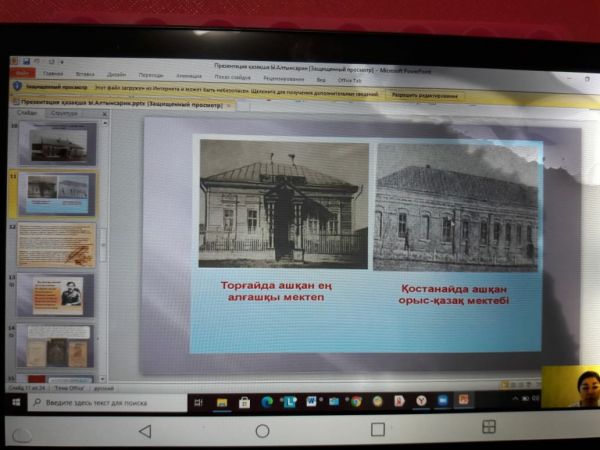Open the Анимация ribbon tab
The height and width of the screenshot is (450, 600).
[x=188, y=75]
